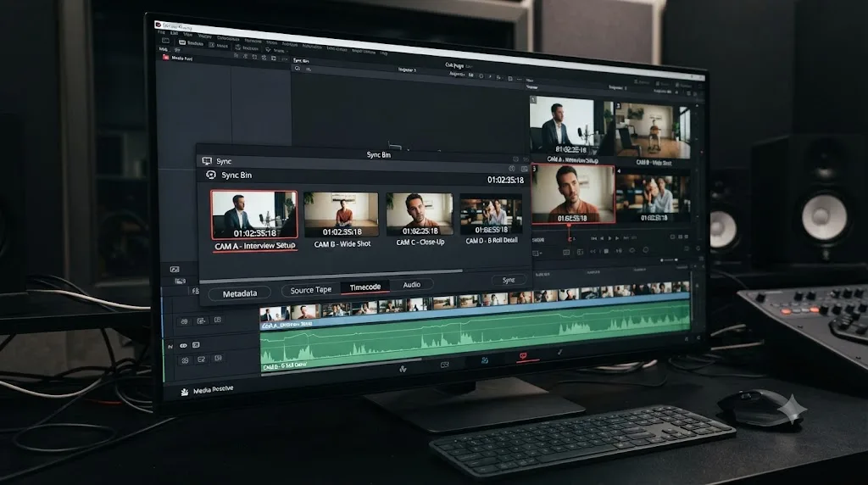
Task: Click the CAM A - Interview Setup label
Action: pyautogui.click(x=255, y=246)
